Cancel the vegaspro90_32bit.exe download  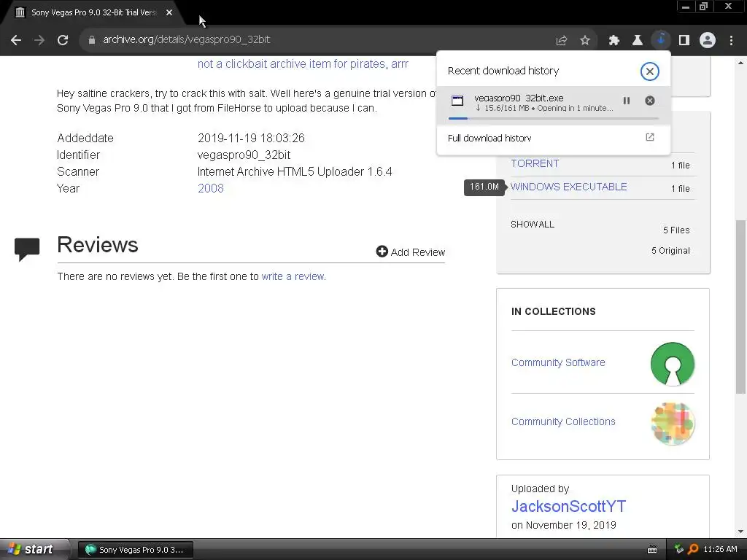pyautogui.click(x=650, y=101)
